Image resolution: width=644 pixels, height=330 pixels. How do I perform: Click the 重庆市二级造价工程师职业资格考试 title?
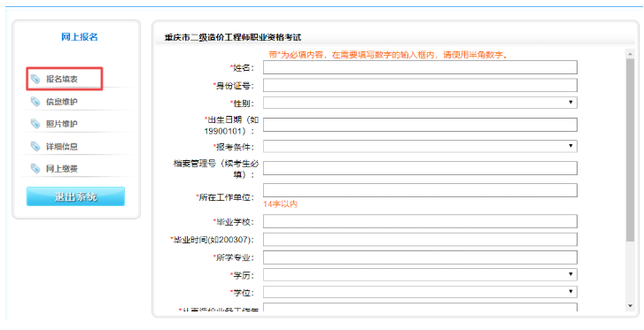pyautogui.click(x=233, y=37)
